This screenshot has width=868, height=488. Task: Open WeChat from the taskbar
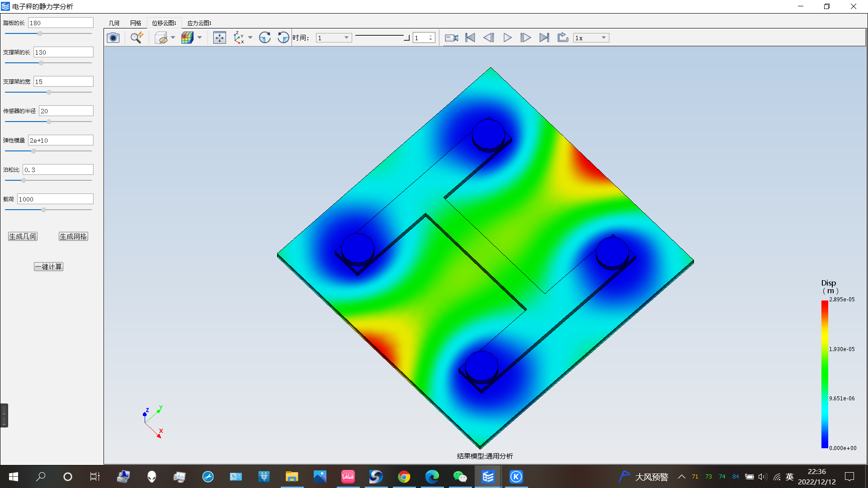click(460, 477)
